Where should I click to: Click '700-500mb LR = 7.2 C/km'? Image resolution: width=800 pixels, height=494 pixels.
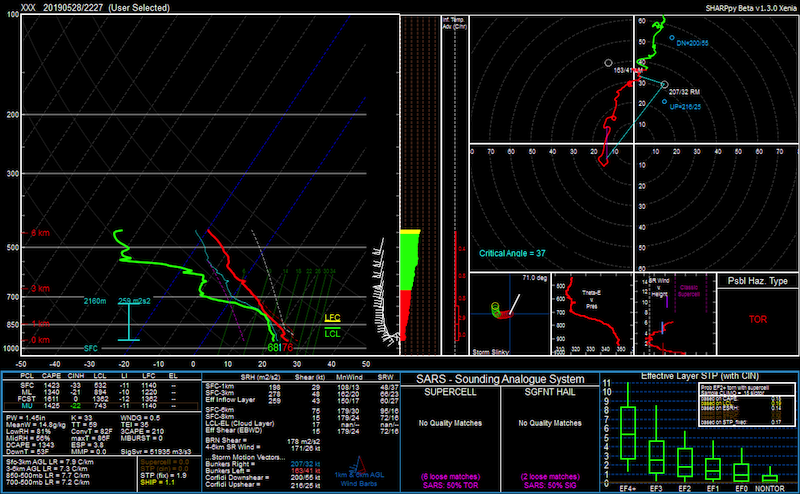pos(47,482)
